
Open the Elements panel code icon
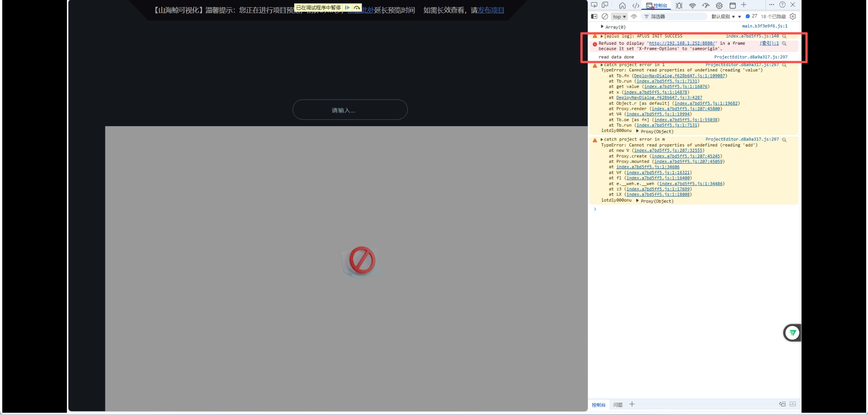tap(636, 5)
